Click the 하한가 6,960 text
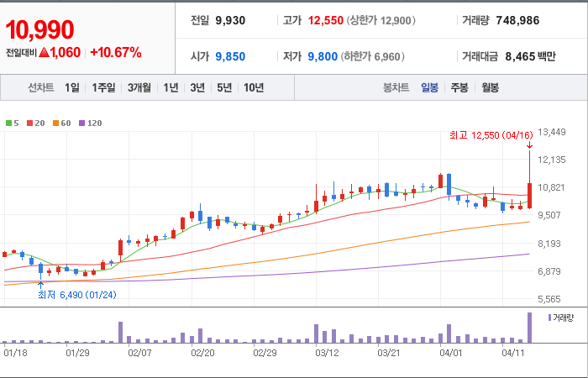 pos(372,56)
